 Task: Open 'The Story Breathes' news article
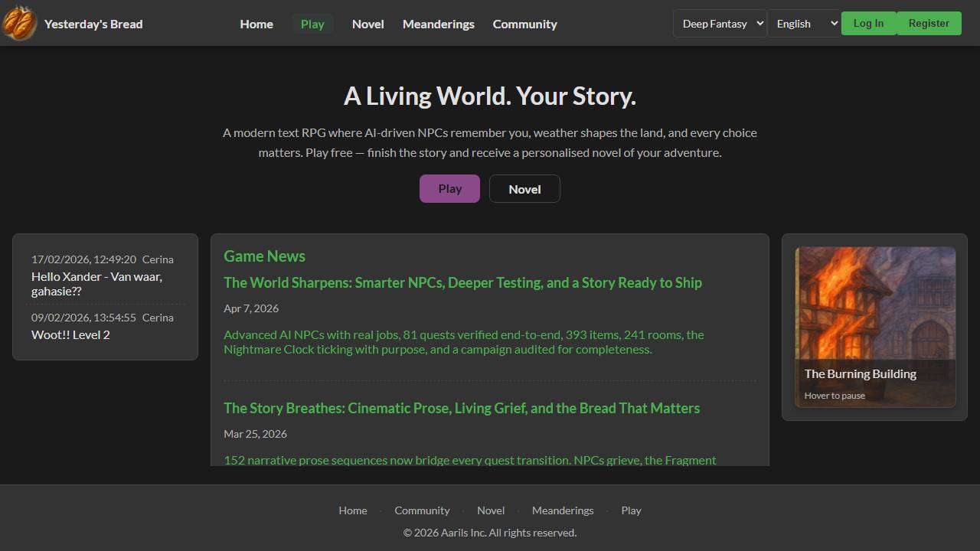coord(462,408)
